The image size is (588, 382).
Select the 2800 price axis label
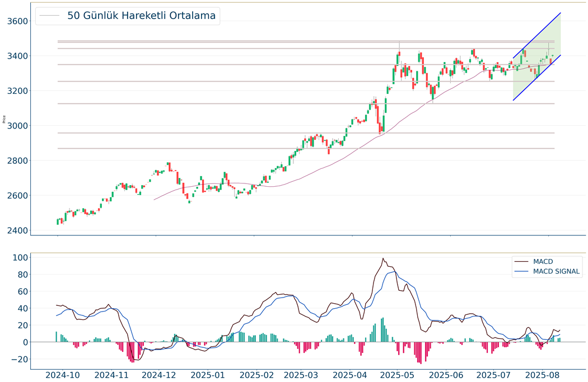coord(17,161)
